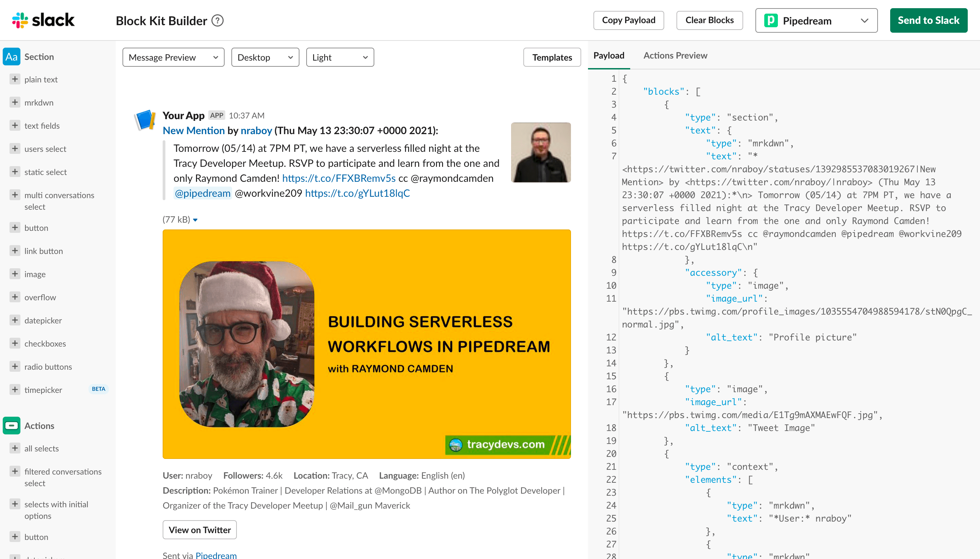Click the Block Kit Builder help icon
Screen dimensions: 980x559
tap(217, 20)
